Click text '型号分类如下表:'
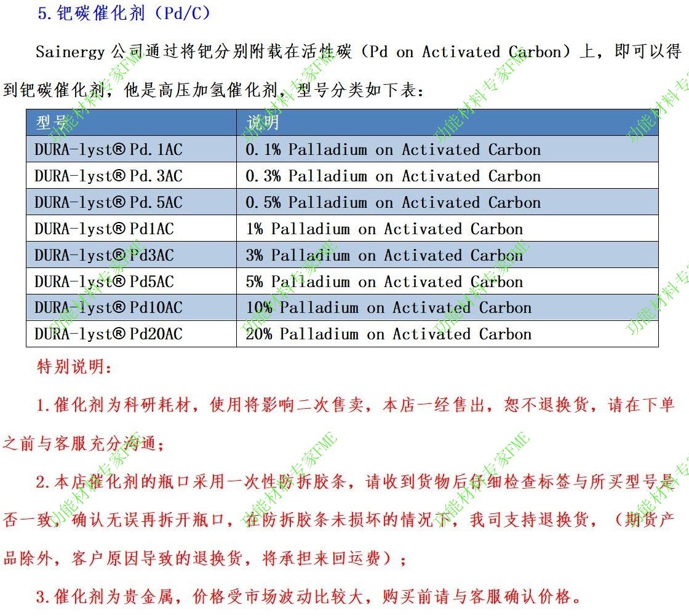689x616 pixels. point(360,90)
